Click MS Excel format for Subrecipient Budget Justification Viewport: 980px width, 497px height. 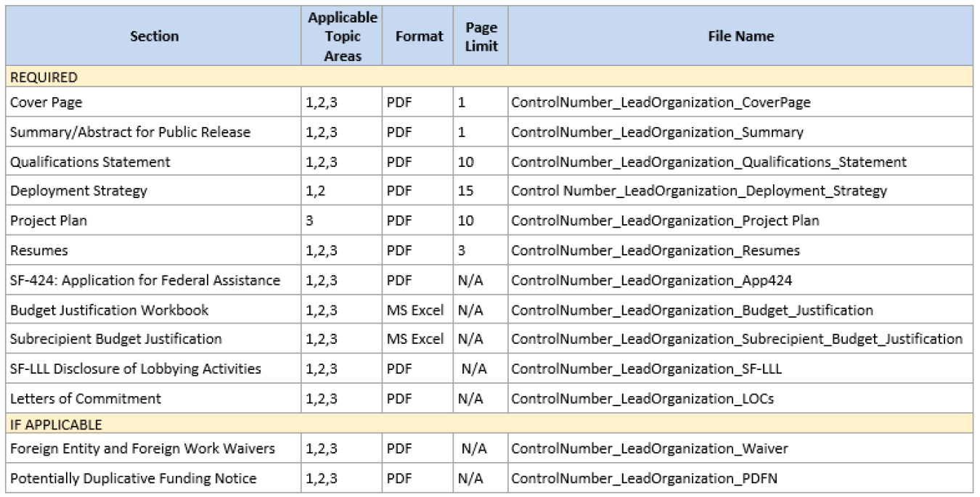tap(415, 339)
